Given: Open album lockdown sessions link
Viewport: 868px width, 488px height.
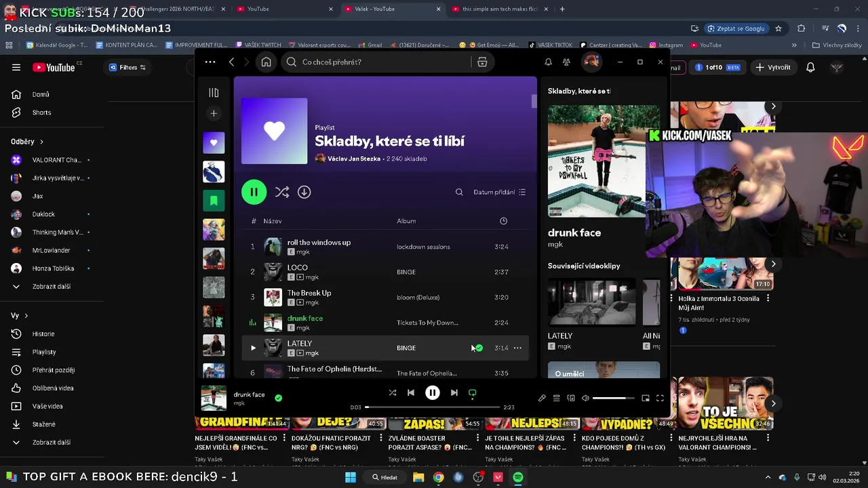Looking at the screenshot, I should [x=423, y=247].
